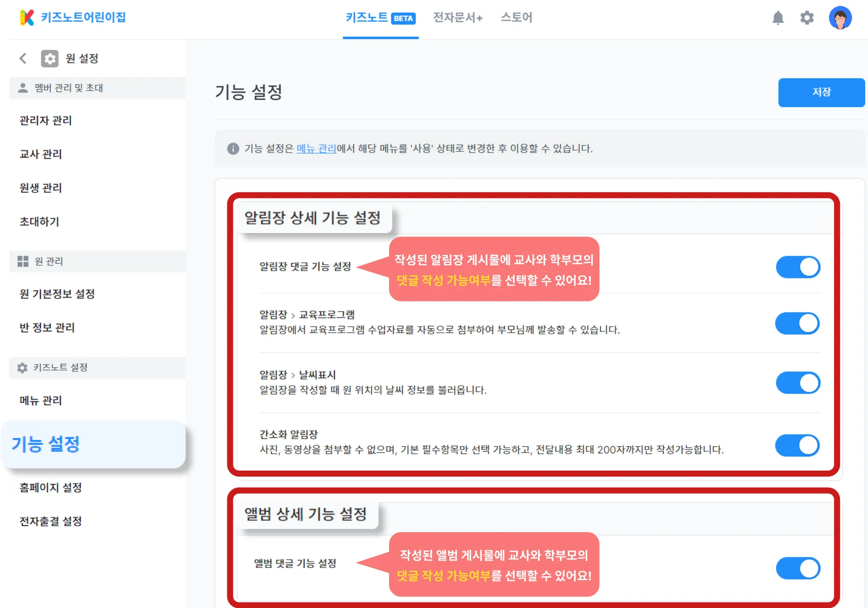The width and height of the screenshot is (868, 608).
Task: Open the user profile avatar
Action: 840,18
